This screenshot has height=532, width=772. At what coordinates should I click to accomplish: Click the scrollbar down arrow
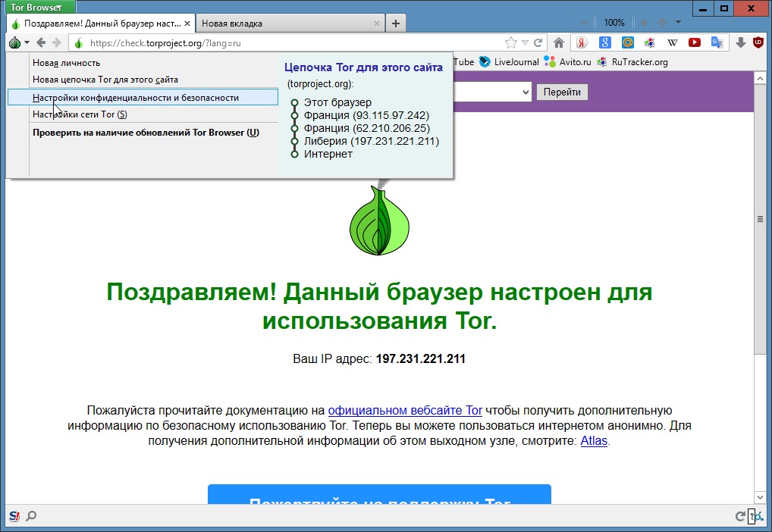(x=760, y=498)
